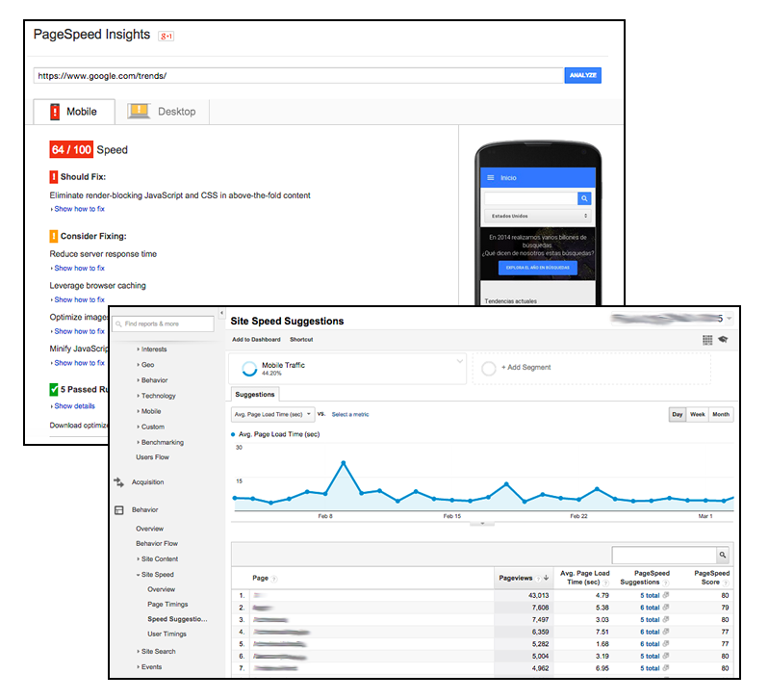Viewport: 769px width, 700px height.
Task: Click the hamburger menu icon in phone preview
Action: 490,177
